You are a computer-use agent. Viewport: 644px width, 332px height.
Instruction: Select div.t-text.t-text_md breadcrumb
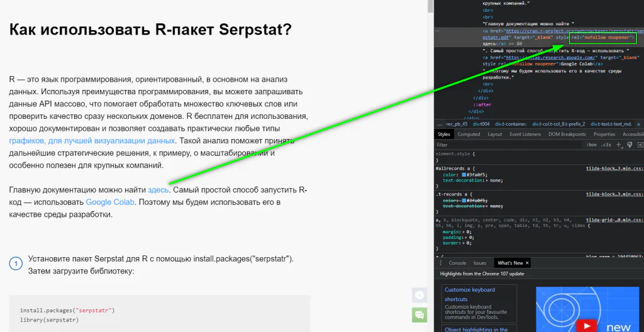coord(611,124)
